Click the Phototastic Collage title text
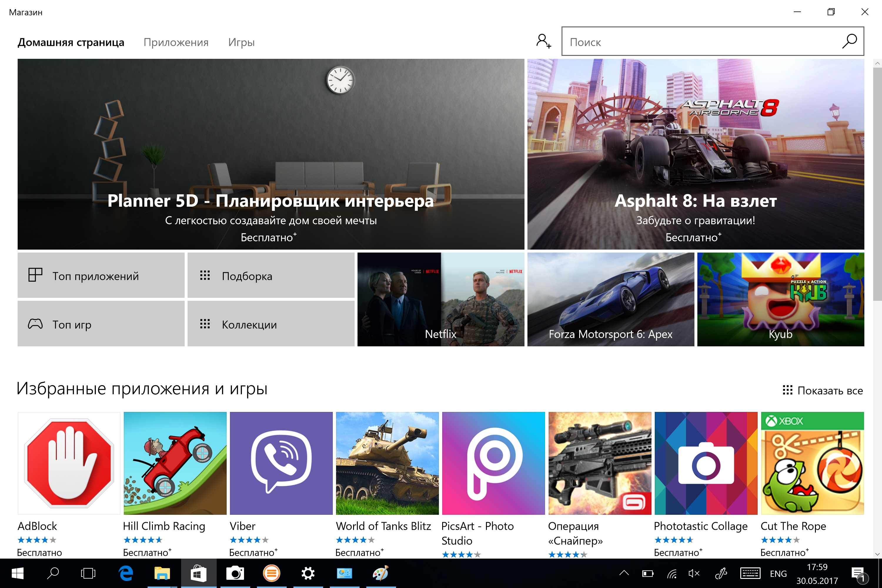Screen dimensions: 882x588 pos(701,527)
